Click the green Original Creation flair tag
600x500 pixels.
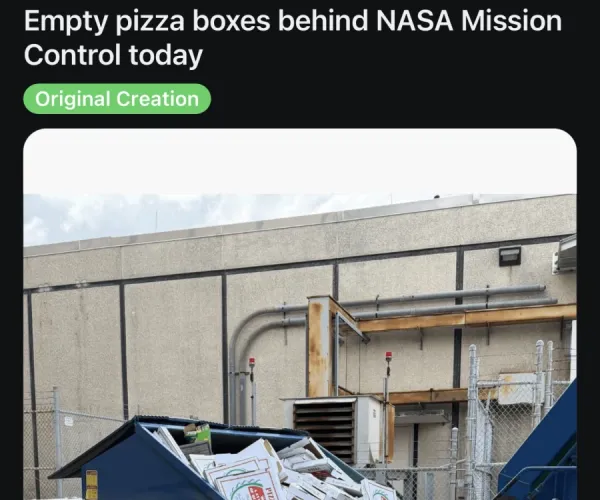(x=117, y=99)
